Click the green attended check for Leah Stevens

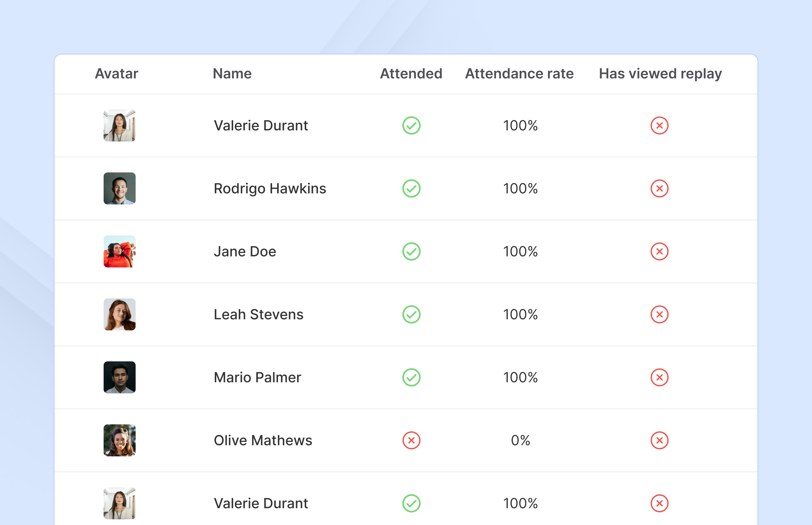[411, 314]
